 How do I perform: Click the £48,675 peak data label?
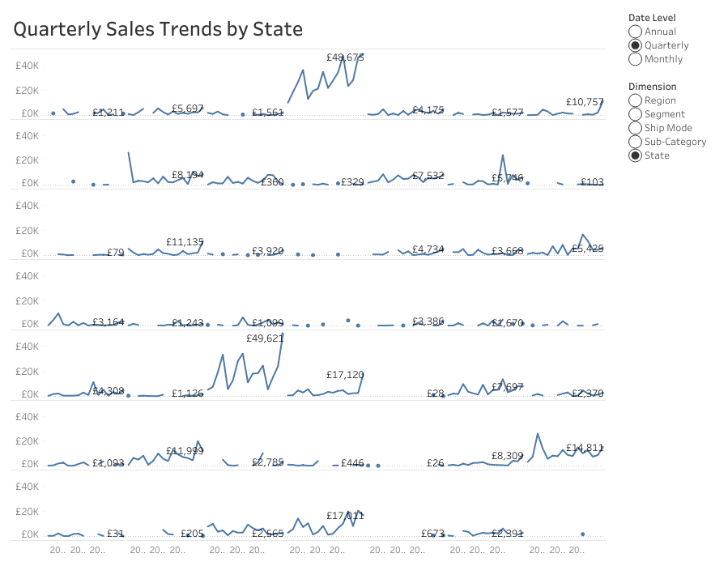tap(345, 57)
